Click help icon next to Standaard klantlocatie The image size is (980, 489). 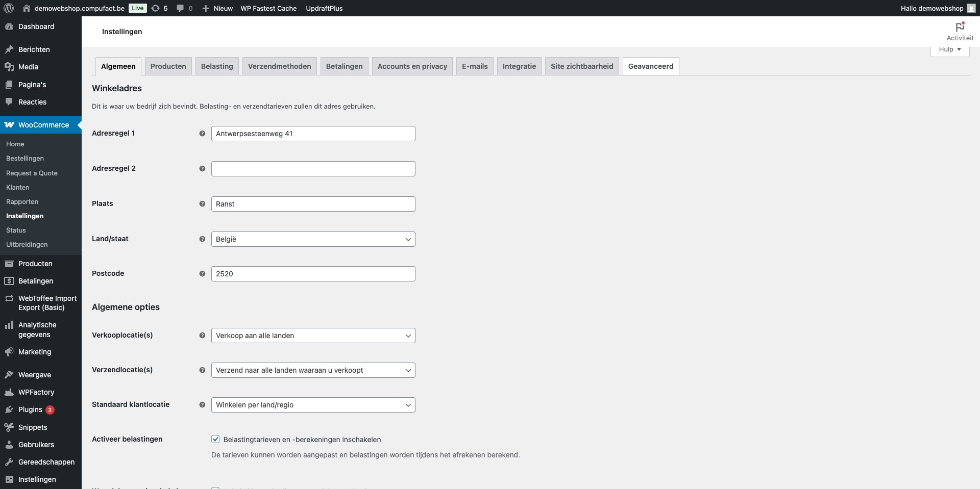[x=202, y=405]
